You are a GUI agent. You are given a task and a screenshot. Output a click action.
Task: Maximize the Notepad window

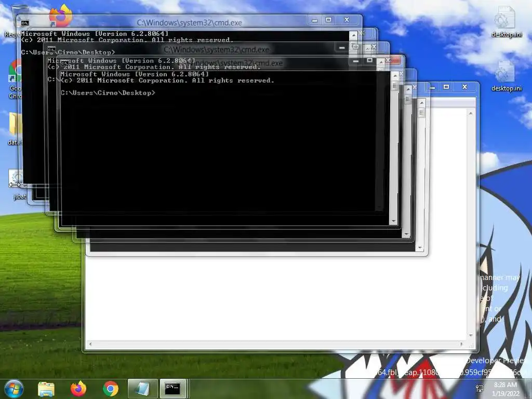446,87
